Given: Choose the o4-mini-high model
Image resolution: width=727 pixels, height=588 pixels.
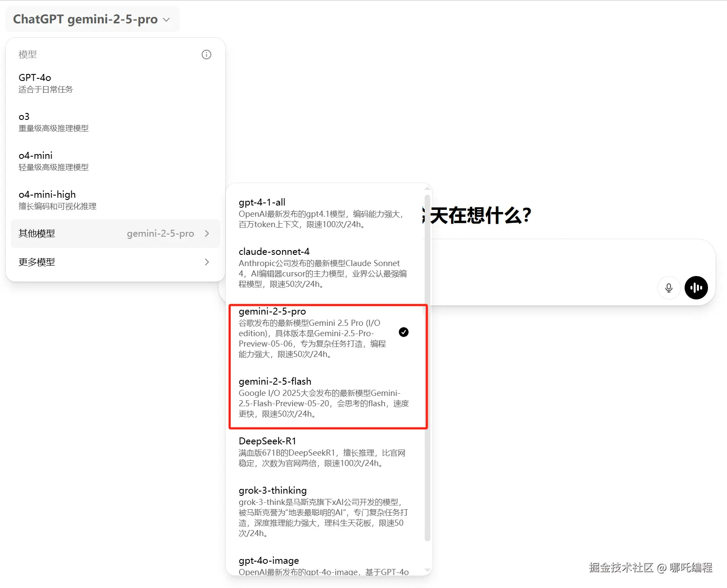Looking at the screenshot, I should 115,200.
